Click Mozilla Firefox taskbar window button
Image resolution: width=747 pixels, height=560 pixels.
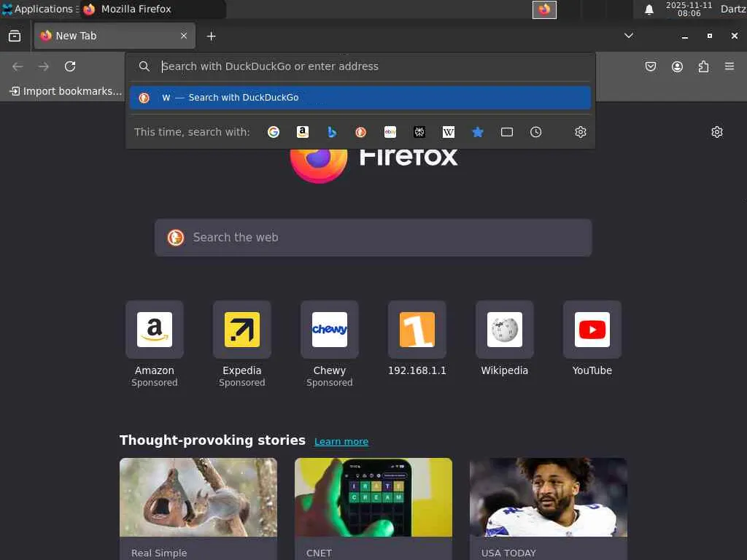coord(152,9)
